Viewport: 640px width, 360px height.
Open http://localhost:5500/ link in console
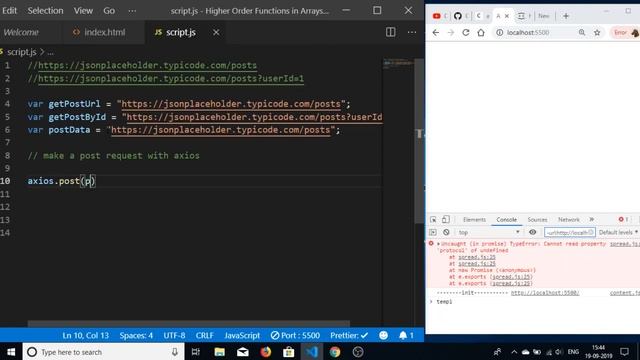pos(545,293)
